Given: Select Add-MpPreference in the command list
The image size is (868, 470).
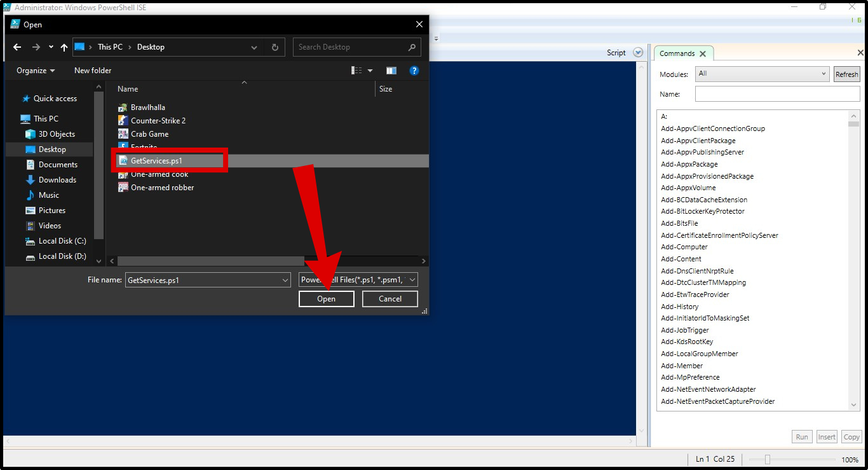Looking at the screenshot, I should pos(691,377).
